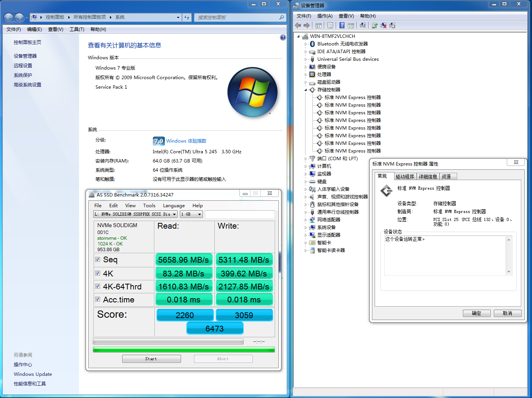
Task: Switch to the 详细信息 details tab
Action: [428, 177]
